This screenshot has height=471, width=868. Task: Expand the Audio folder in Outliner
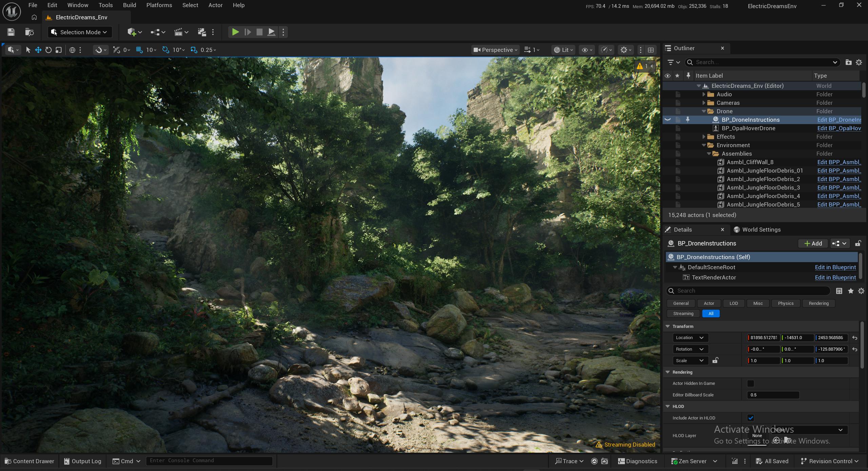pos(704,94)
